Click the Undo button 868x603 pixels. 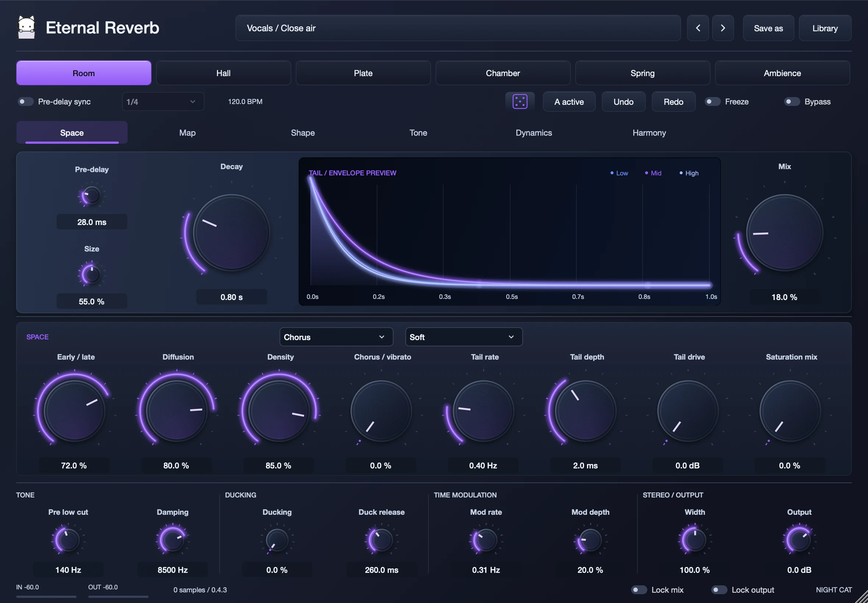623,101
